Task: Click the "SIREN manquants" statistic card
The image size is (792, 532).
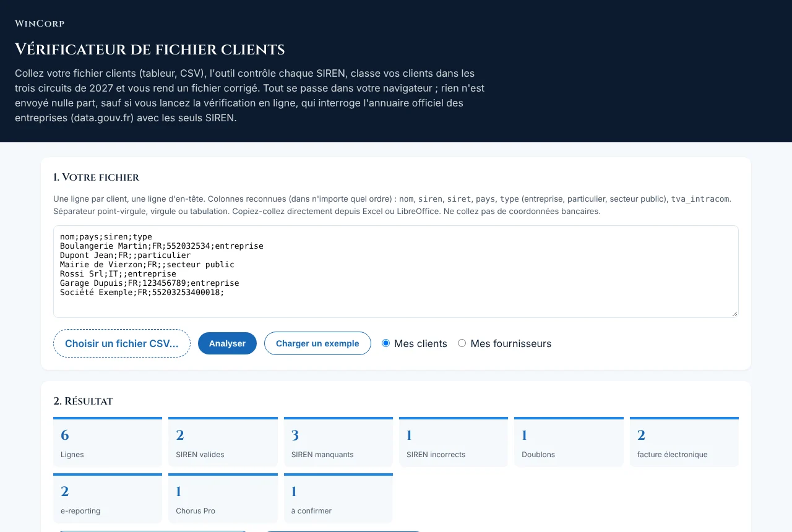Action: pyautogui.click(x=338, y=442)
